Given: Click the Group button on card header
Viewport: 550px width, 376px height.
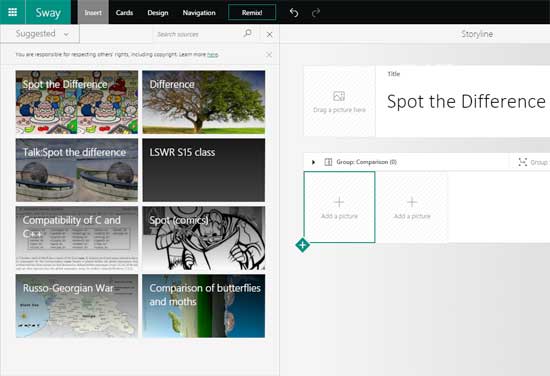Looking at the screenshot, I should [534, 162].
